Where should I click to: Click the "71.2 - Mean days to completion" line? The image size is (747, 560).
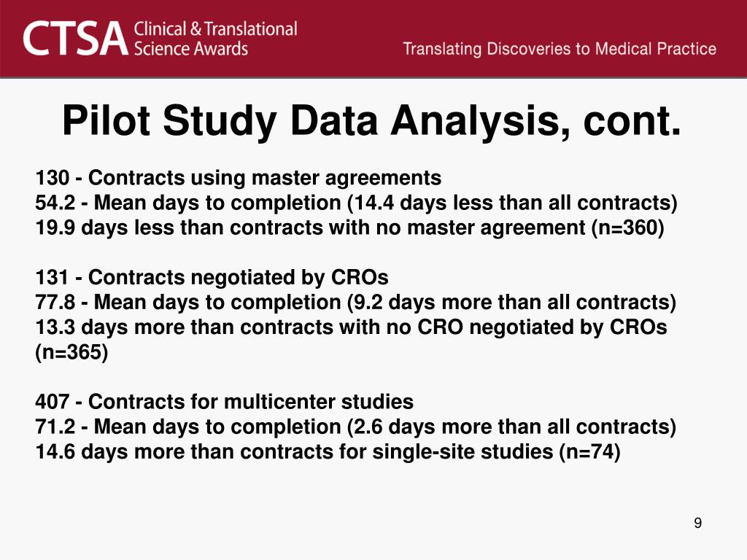click(x=356, y=427)
